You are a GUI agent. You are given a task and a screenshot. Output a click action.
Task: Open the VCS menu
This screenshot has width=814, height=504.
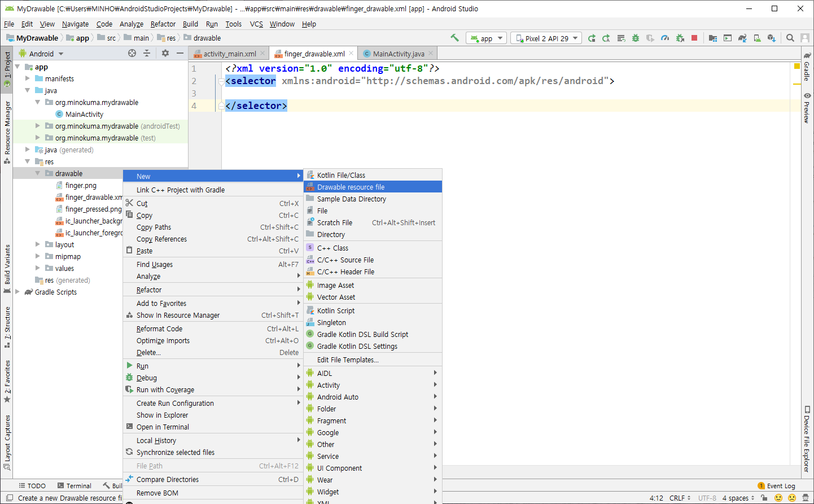256,24
